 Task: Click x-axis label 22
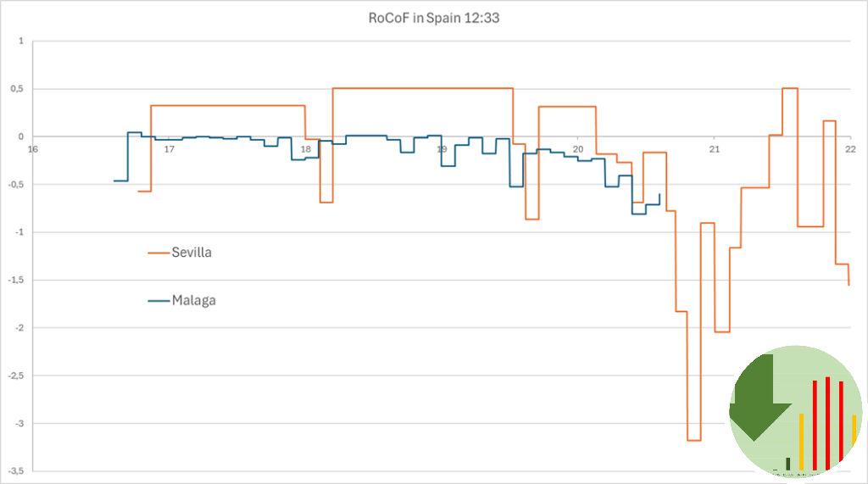850,149
